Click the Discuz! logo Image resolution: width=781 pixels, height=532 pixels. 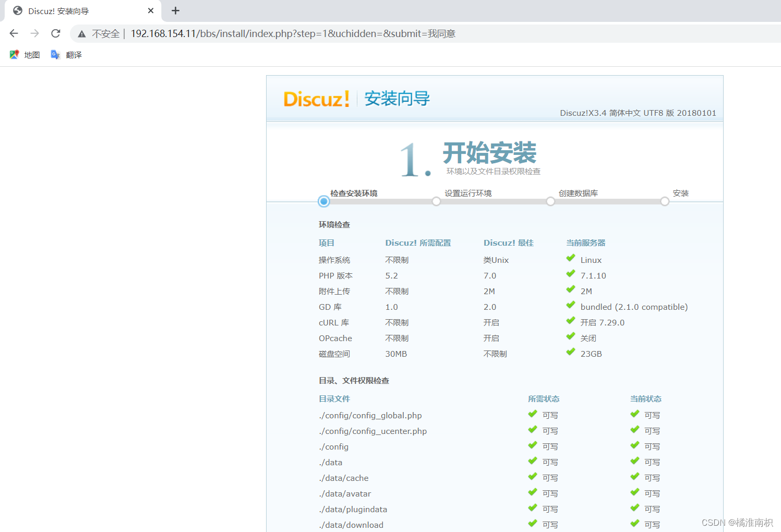point(316,99)
